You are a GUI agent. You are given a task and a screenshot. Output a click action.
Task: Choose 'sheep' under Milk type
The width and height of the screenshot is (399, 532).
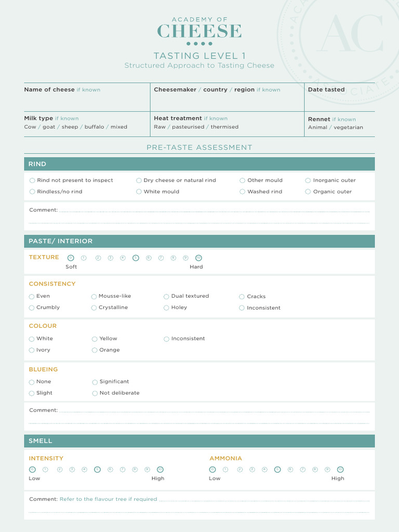click(70, 127)
